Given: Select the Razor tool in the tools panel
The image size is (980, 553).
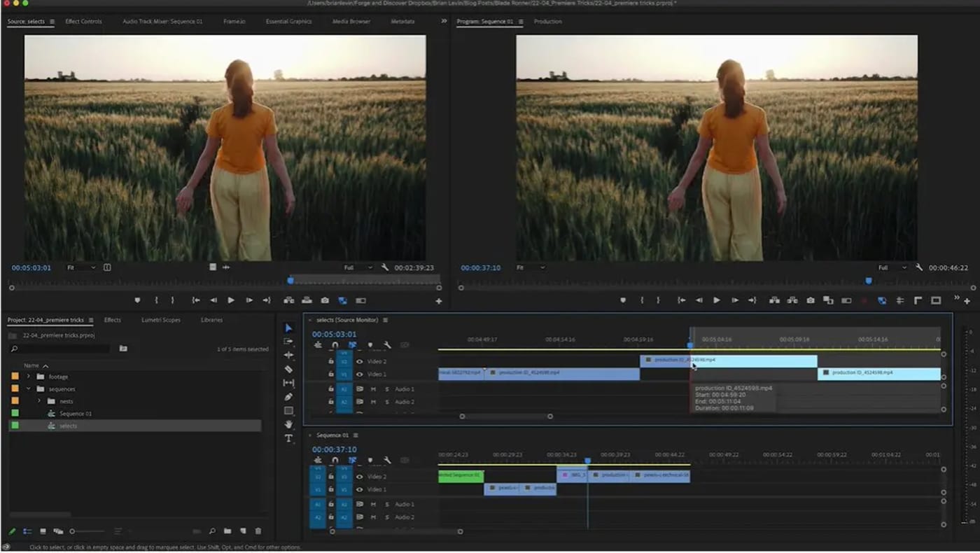Looking at the screenshot, I should point(288,369).
